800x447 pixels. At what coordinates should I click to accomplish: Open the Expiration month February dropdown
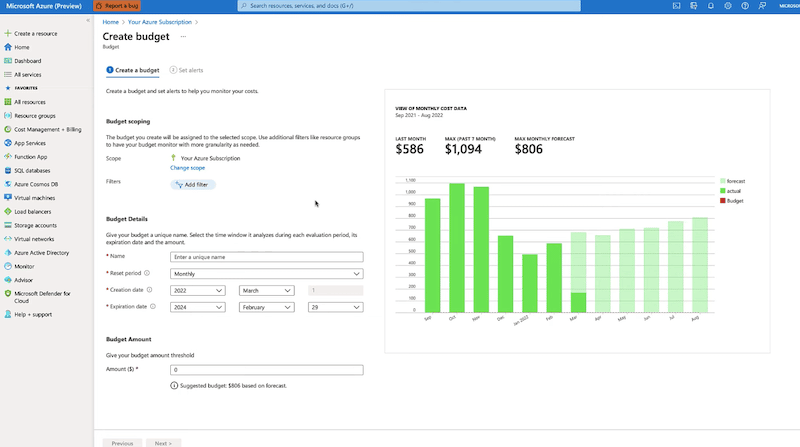point(266,307)
